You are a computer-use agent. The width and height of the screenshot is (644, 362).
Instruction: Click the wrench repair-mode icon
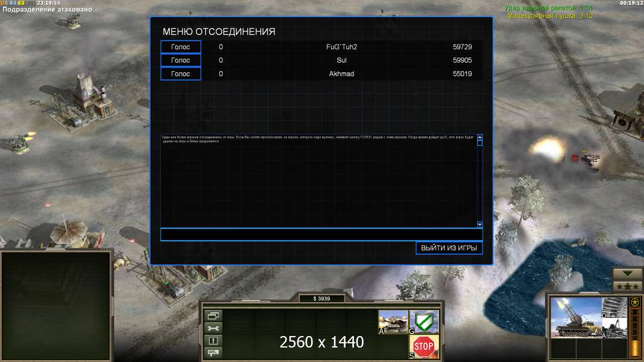213,328
